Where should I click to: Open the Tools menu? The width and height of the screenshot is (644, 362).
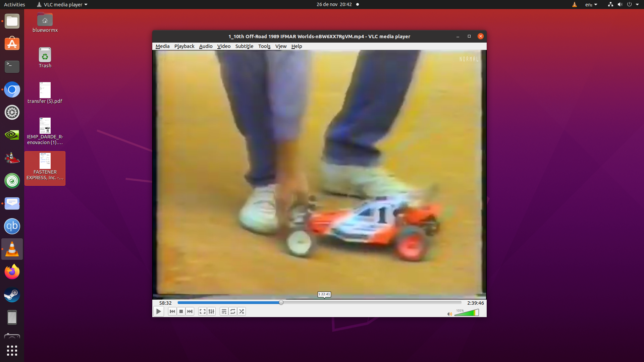point(264,46)
